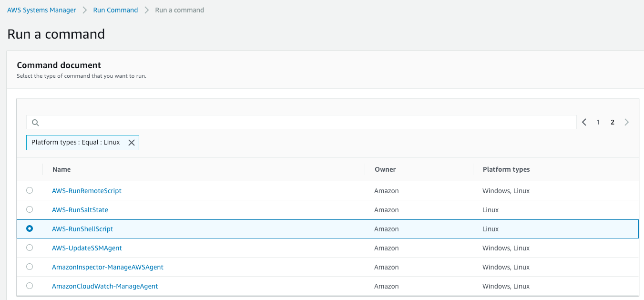
Task: Go to previous page arrow
Action: click(584, 122)
